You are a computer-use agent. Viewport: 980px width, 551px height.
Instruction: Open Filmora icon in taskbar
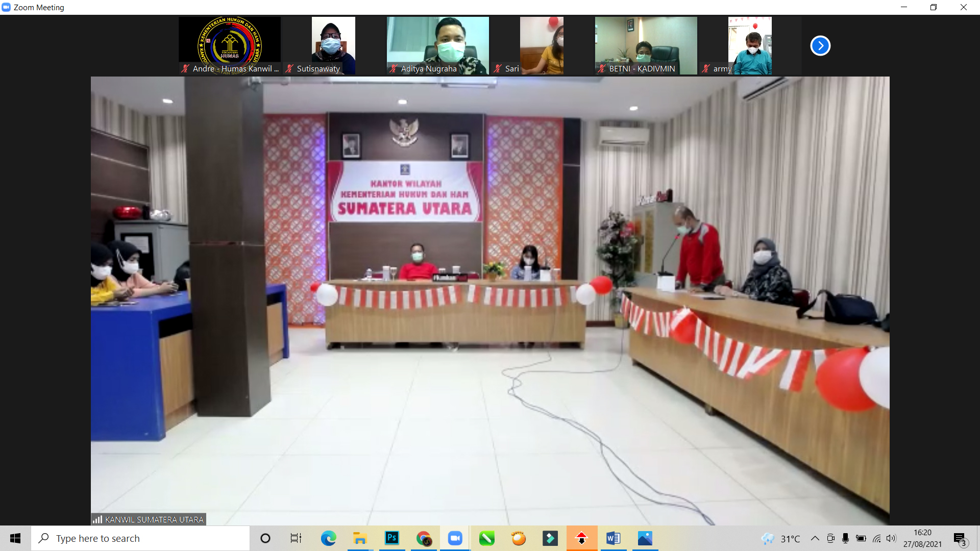(550, 538)
